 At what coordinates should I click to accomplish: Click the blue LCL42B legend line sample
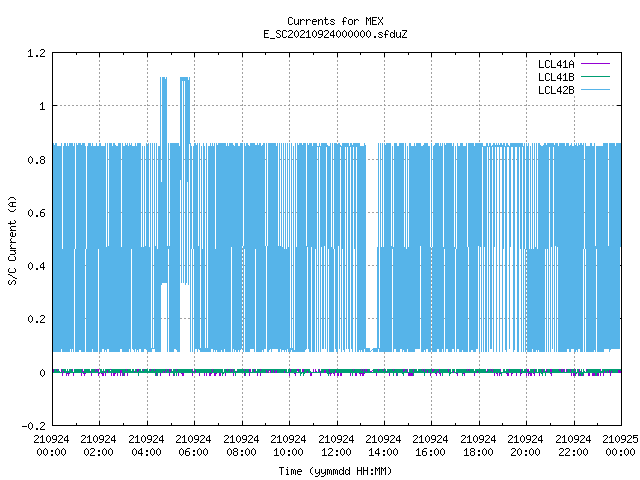click(595, 89)
